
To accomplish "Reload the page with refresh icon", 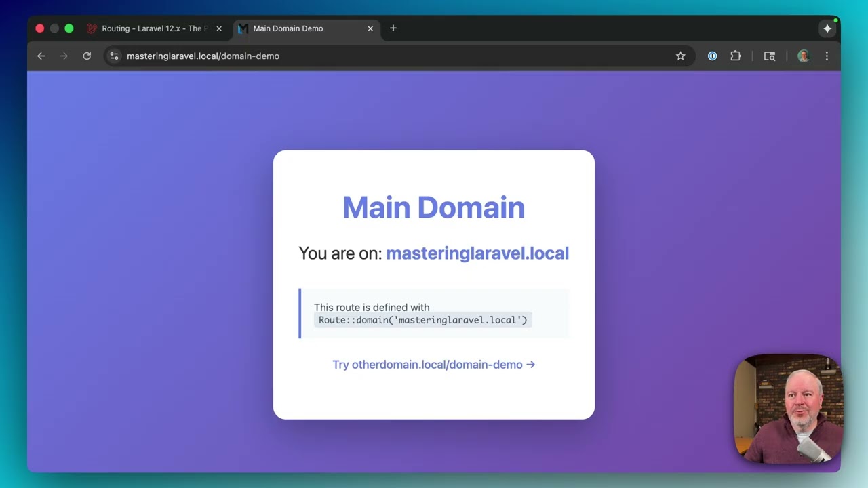I will 87,56.
